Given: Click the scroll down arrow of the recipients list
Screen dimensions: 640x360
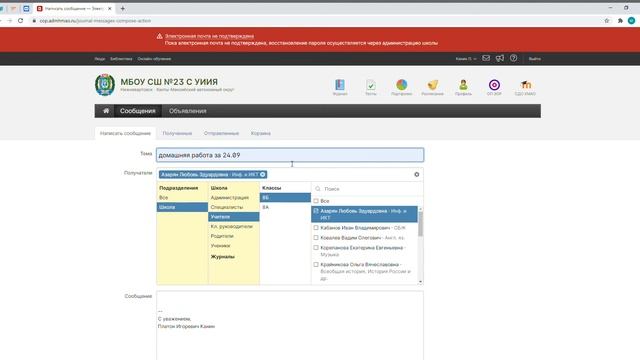Looking at the screenshot, I should [420, 282].
